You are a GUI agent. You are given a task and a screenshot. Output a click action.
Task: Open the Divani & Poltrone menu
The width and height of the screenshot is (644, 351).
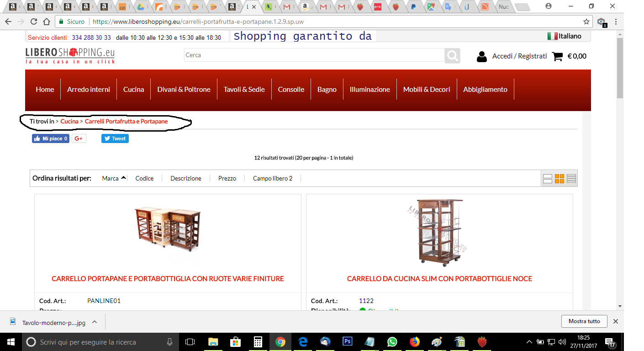pos(184,90)
